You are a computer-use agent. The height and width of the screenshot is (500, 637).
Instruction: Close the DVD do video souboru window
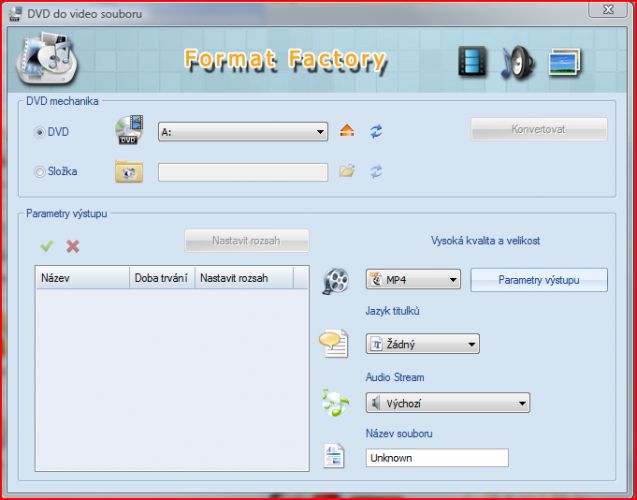[x=608, y=9]
